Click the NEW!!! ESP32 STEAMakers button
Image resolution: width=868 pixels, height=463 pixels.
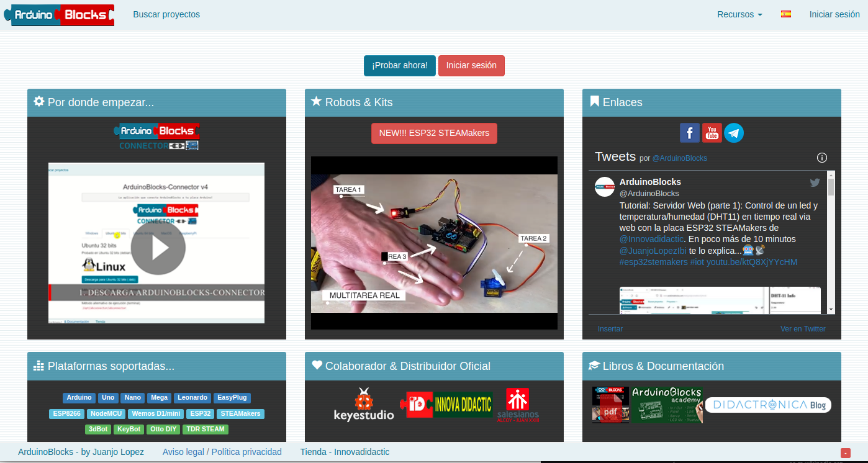pos(434,133)
